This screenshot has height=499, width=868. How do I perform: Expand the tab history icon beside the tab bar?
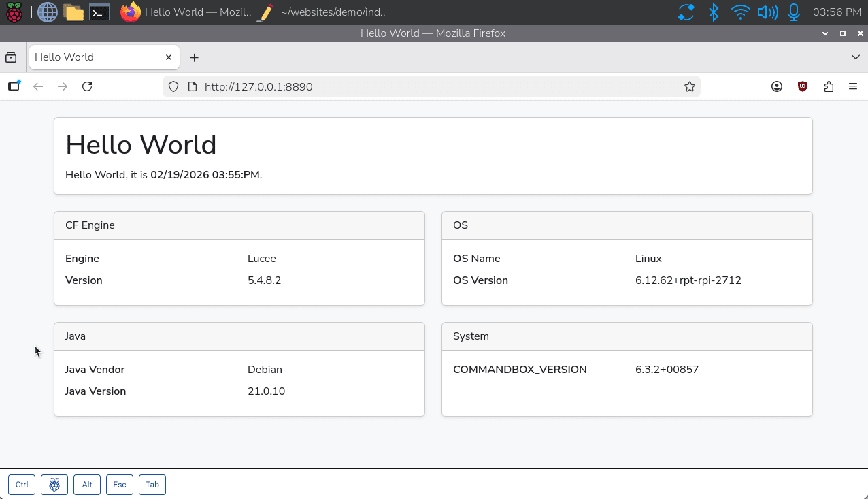point(14,86)
